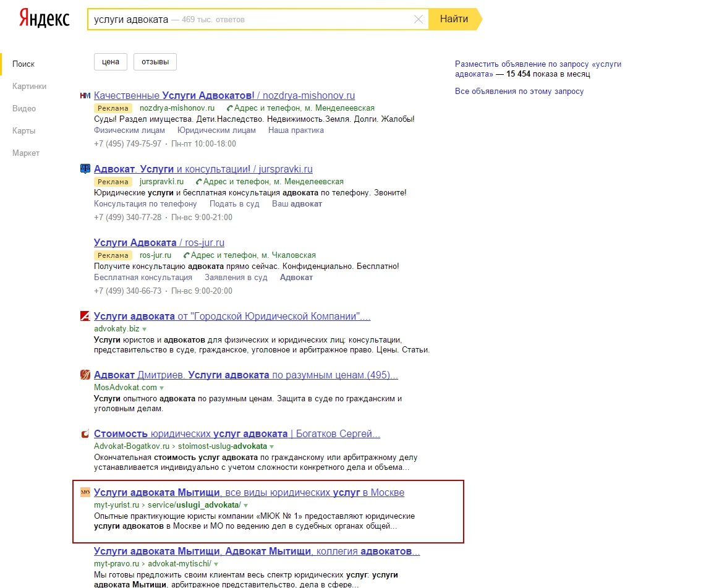Click jurspravki.ru green domain link
714x588 pixels.
point(161,182)
